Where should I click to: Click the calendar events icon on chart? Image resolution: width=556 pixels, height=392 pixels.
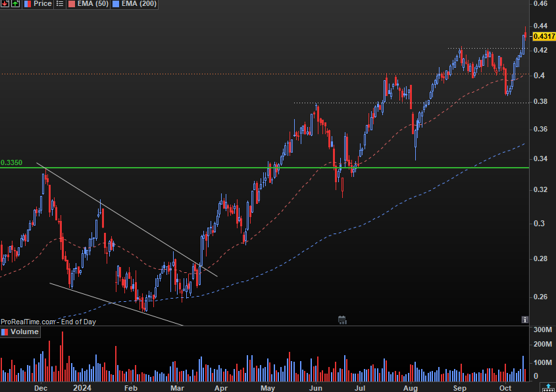click(x=342, y=320)
